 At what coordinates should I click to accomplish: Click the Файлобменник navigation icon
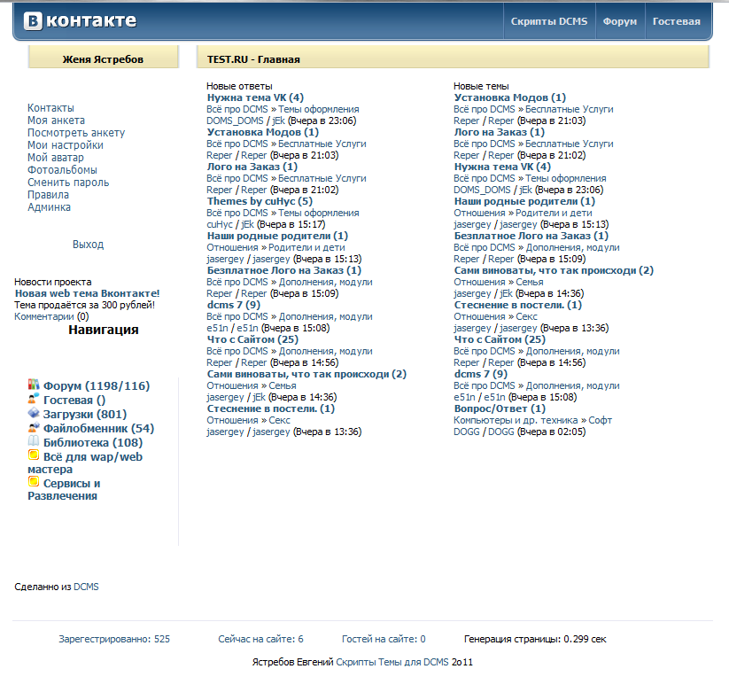(x=34, y=427)
